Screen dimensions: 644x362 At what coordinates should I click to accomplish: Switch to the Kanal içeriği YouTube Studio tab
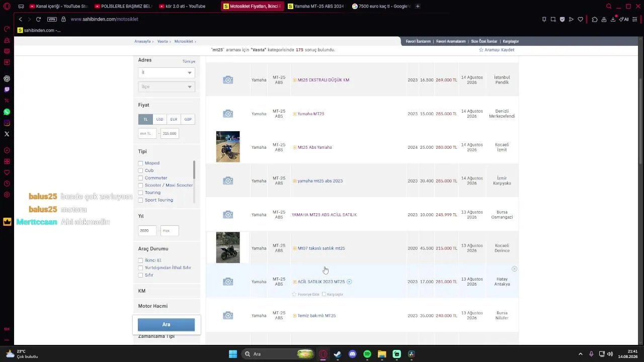[x=58, y=6]
